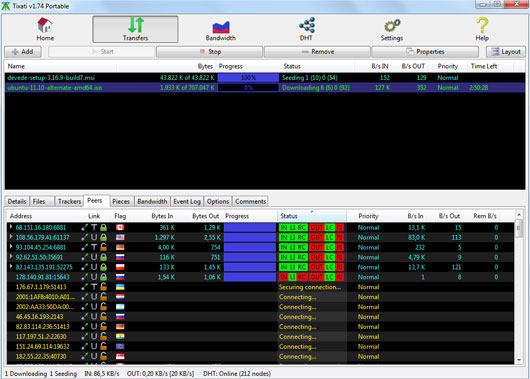This screenshot has height=379, width=530.
Task: Click Argentina flag for peer 2002:AA33:50DA
Action: point(120,307)
